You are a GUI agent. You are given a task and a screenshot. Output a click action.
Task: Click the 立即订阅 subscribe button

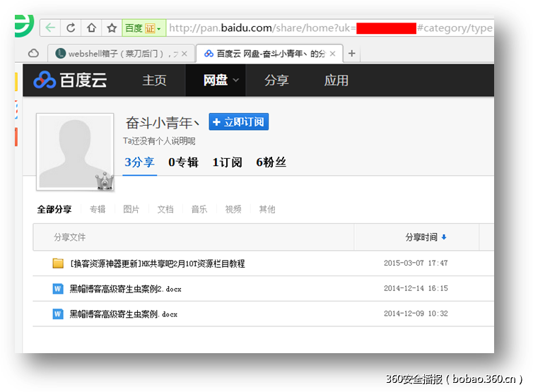click(x=239, y=121)
